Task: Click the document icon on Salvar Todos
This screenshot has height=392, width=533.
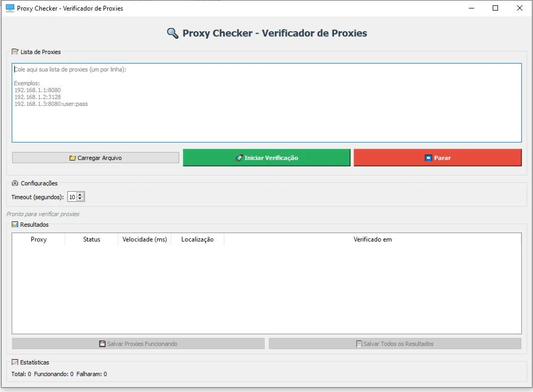Action: coord(359,344)
